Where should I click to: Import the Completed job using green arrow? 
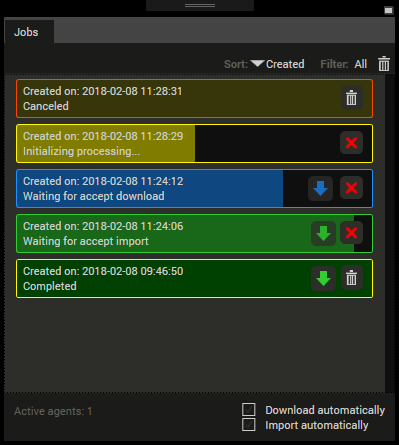click(323, 278)
